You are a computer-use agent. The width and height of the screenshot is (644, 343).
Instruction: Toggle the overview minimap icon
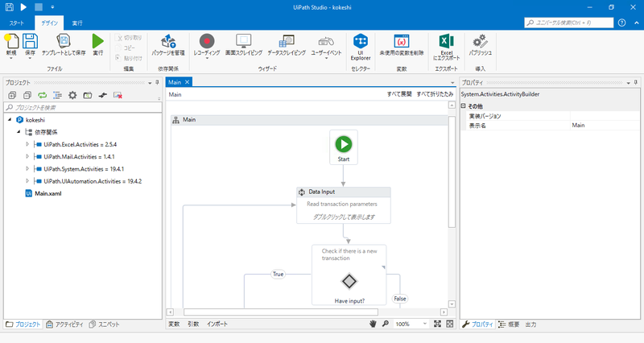450,324
